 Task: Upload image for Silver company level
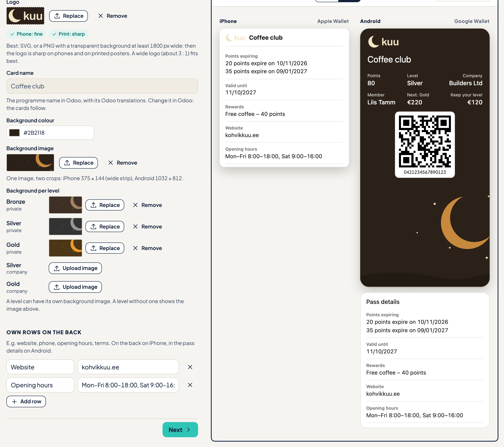point(75,268)
